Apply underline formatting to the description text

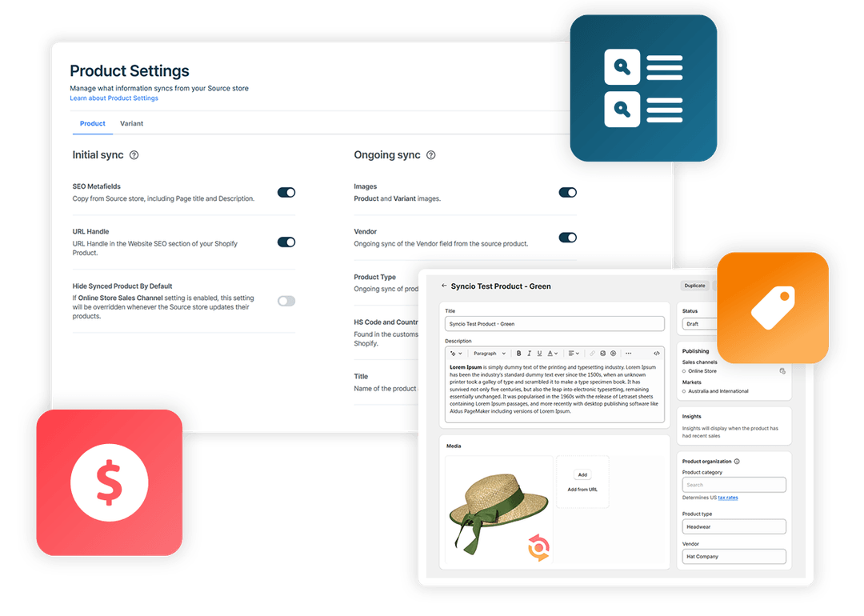(539, 353)
